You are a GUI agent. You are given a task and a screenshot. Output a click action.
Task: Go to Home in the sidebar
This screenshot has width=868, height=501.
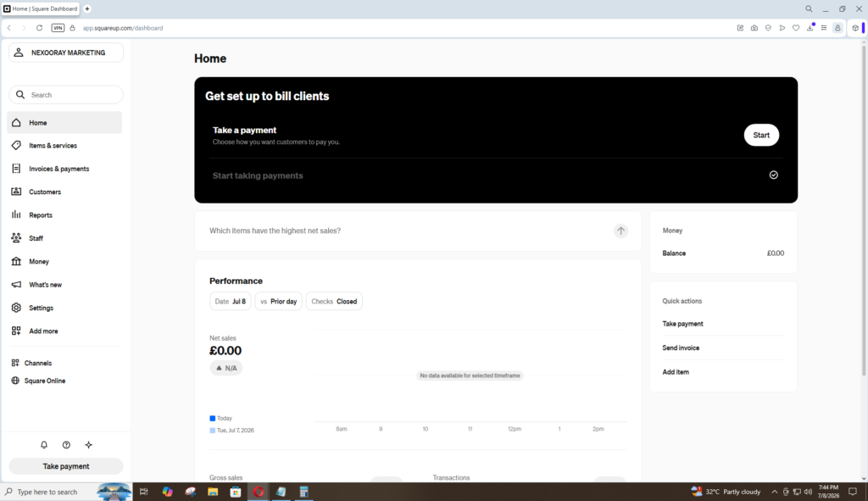tap(64, 122)
